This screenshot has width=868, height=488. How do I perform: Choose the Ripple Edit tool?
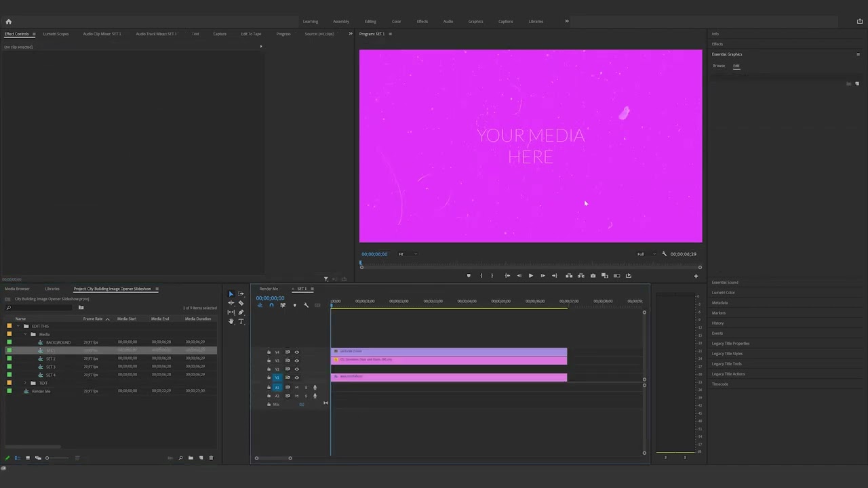coord(231,303)
